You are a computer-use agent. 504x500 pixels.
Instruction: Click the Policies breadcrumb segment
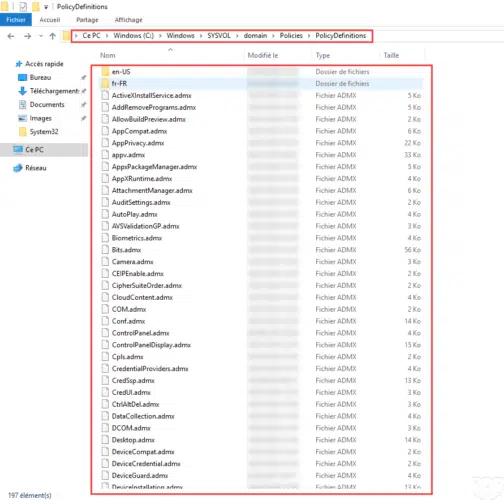tap(291, 36)
